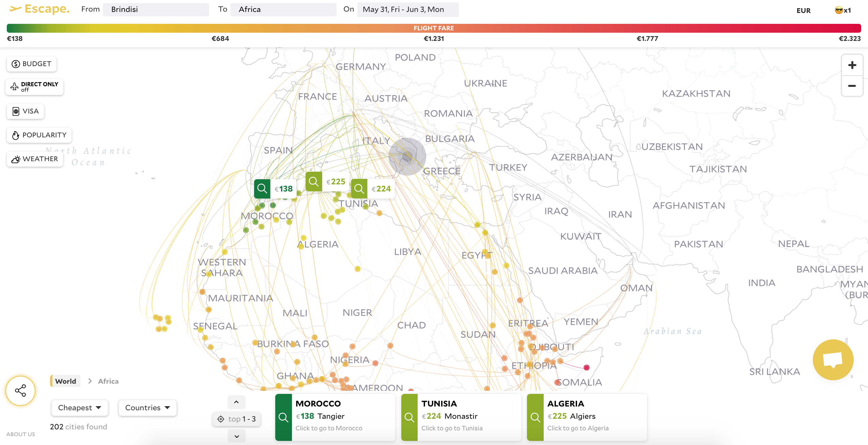Toggle Direct Only flights filter

pos(34,87)
